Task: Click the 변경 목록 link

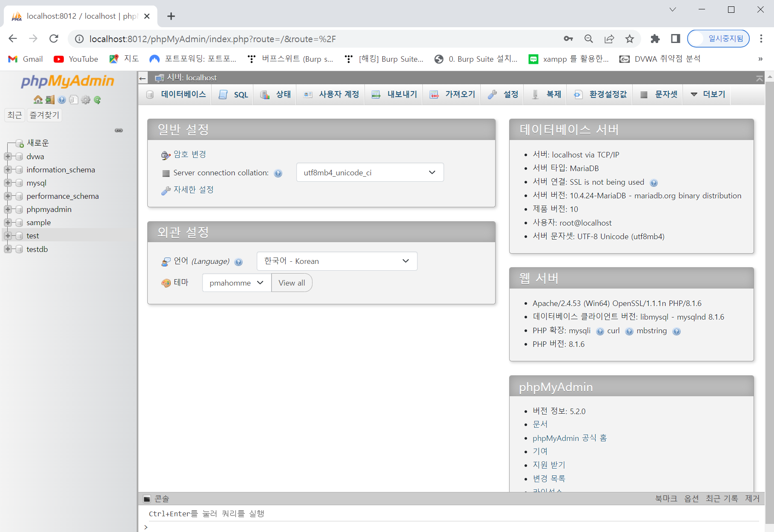Action: coord(549,479)
